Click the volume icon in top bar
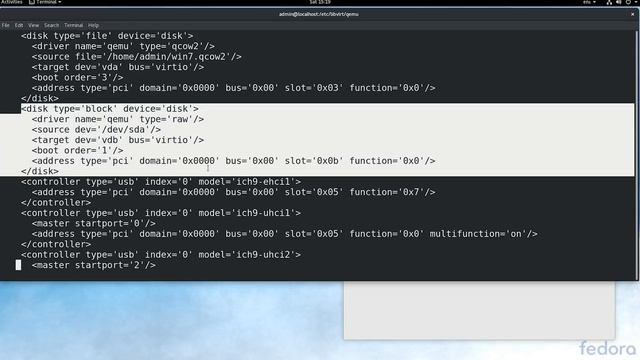Viewport: 640px width, 360px height. pos(619,2)
